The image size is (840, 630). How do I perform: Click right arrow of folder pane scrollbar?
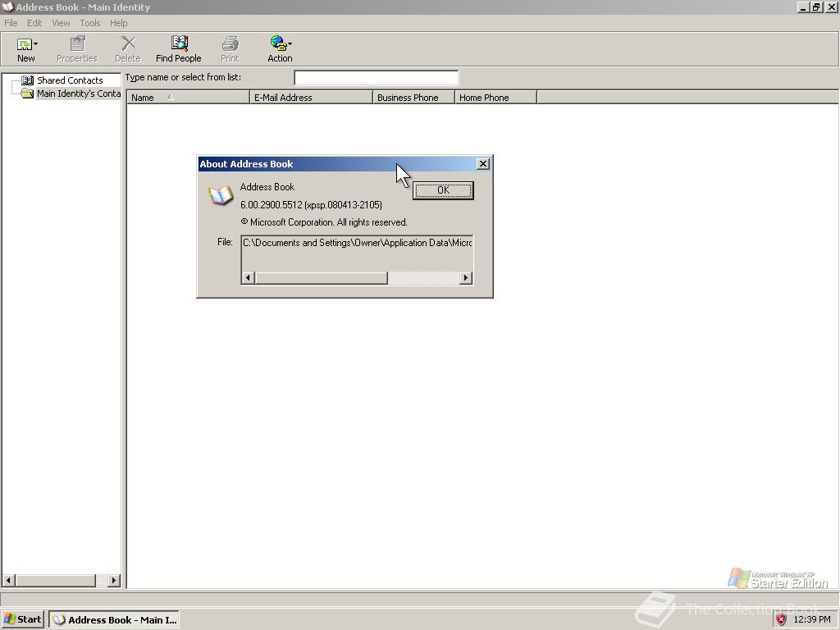pos(113,580)
